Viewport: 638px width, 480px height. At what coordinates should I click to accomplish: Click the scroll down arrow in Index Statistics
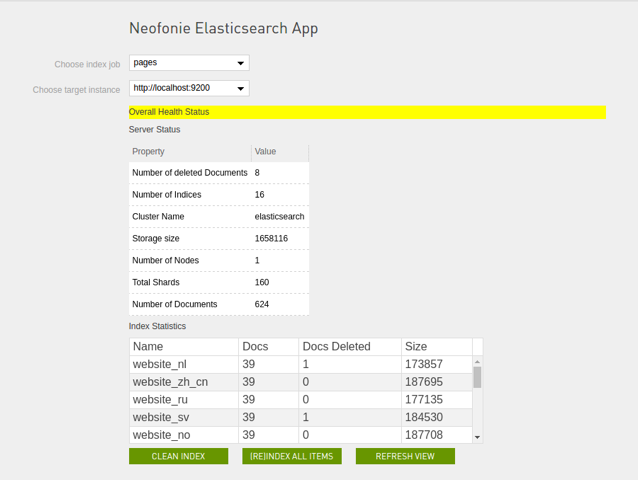point(477,437)
